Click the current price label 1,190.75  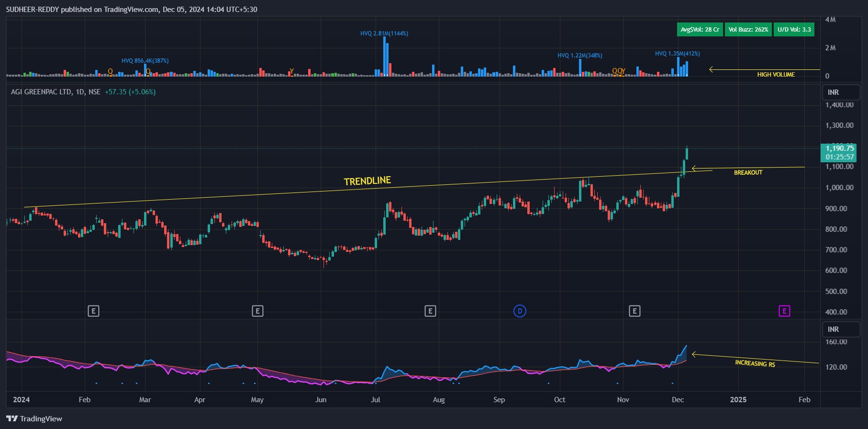[839, 148]
